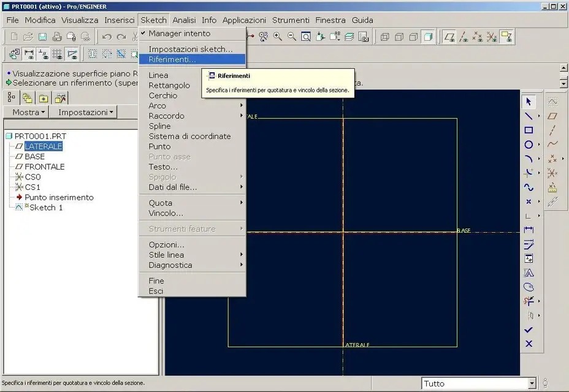
Task: Open the Impostazioni dropdown in model tree
Action: [86, 112]
